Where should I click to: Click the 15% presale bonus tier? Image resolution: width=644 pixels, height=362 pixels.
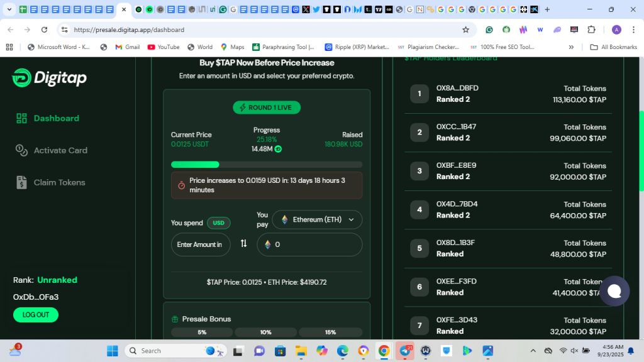click(x=330, y=332)
